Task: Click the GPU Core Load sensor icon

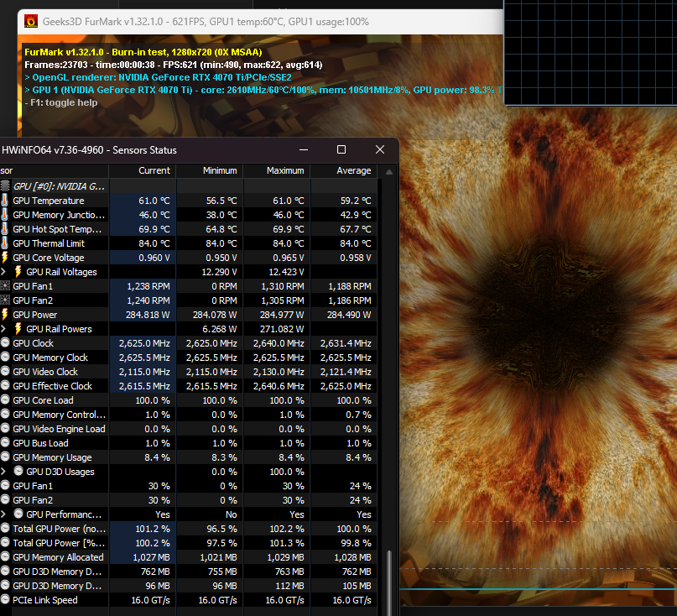Action: (x=5, y=399)
